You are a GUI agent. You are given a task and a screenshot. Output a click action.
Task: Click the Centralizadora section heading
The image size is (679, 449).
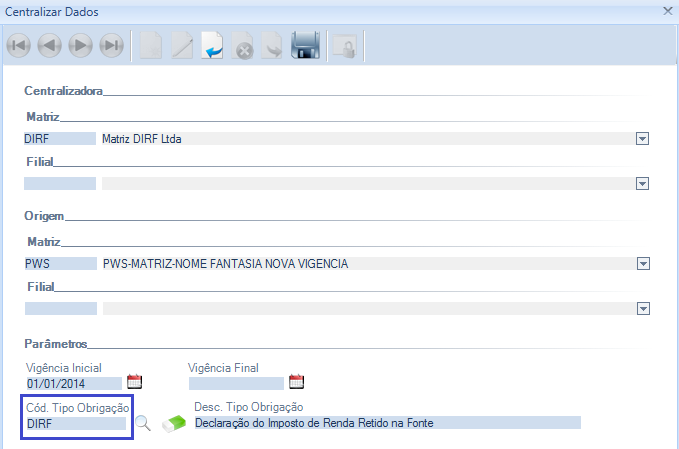pos(63,91)
